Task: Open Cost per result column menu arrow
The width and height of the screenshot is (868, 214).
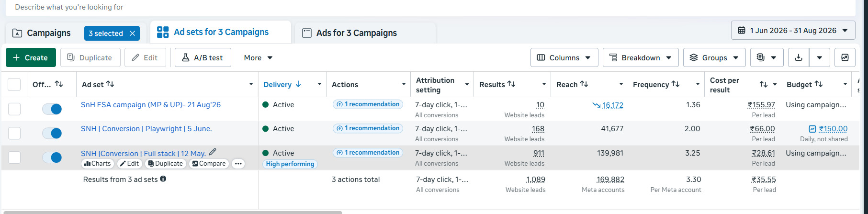Action: pos(775,85)
